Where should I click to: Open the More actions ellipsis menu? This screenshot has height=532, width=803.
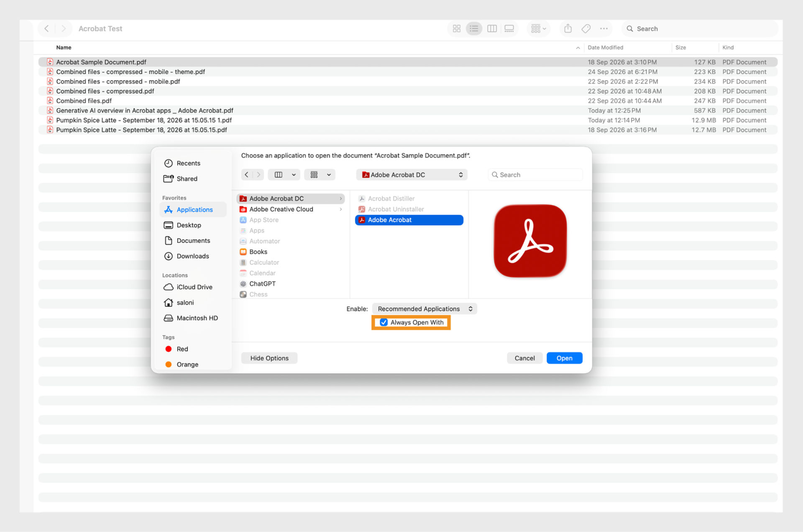[604, 28]
